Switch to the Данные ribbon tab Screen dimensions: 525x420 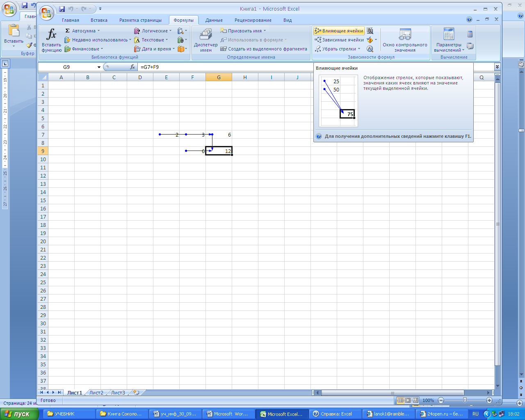[x=214, y=20]
